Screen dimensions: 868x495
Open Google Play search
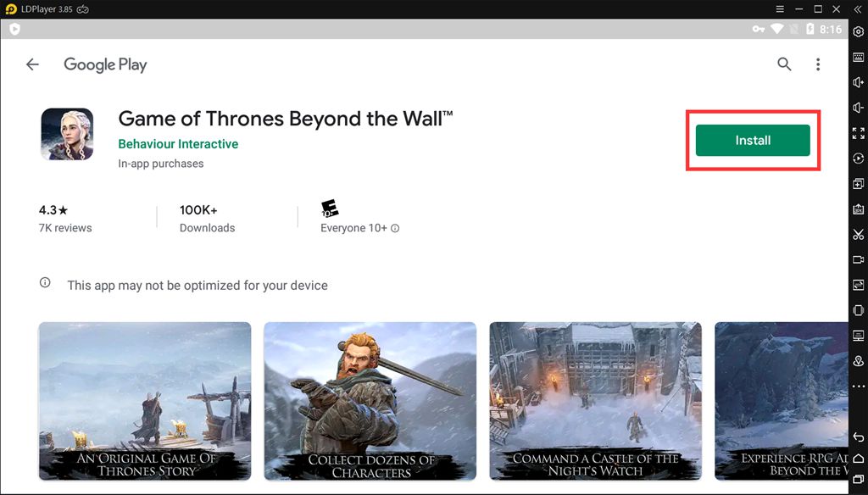coord(784,64)
